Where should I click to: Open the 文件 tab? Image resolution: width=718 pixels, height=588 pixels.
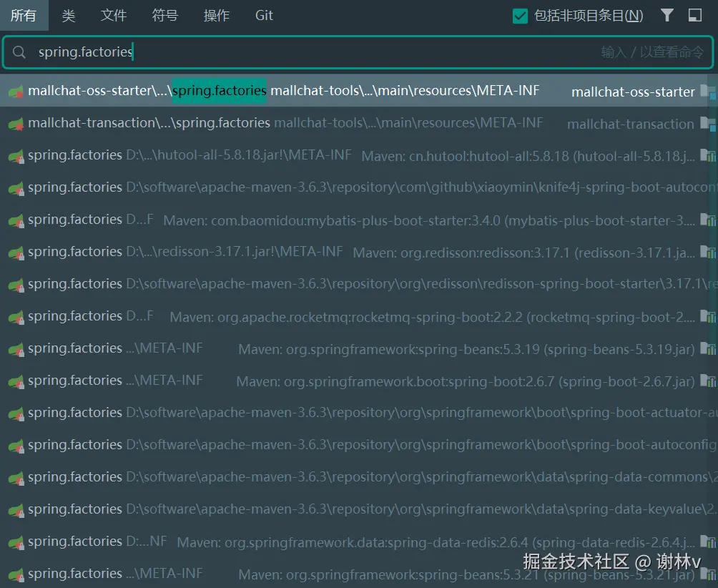(x=113, y=16)
